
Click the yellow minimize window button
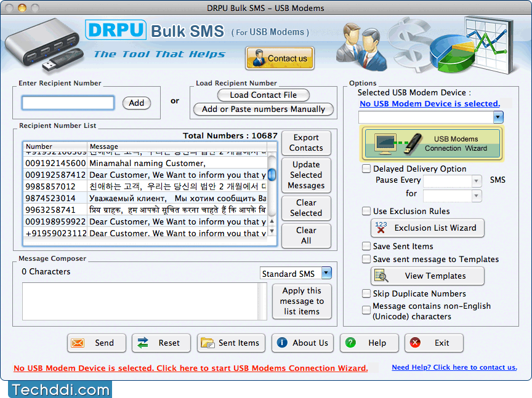pyautogui.click(x=22, y=7)
